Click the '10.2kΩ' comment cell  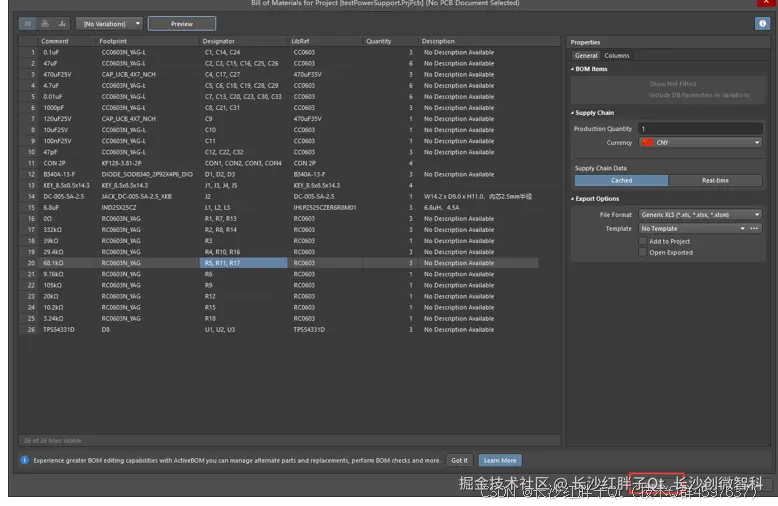coord(67,307)
